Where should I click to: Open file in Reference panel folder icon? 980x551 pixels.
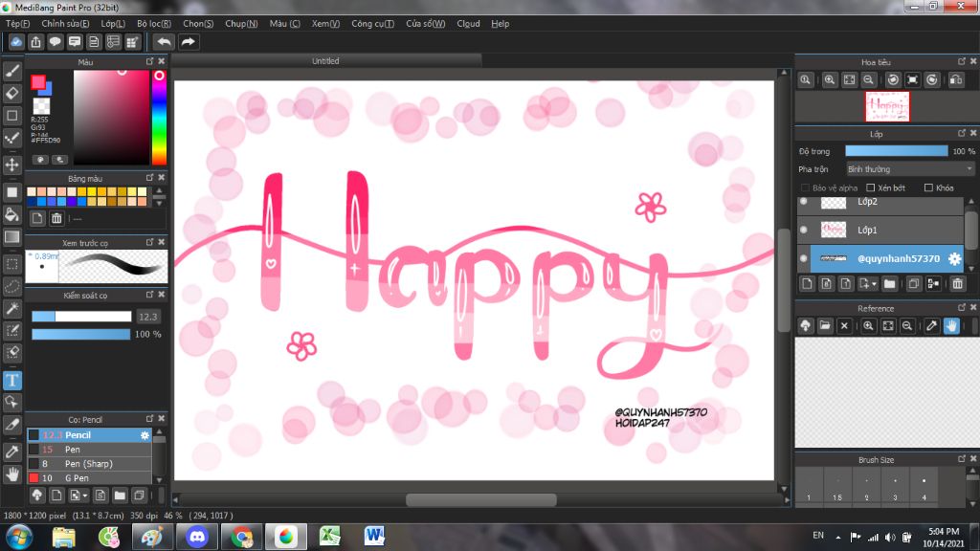click(825, 325)
